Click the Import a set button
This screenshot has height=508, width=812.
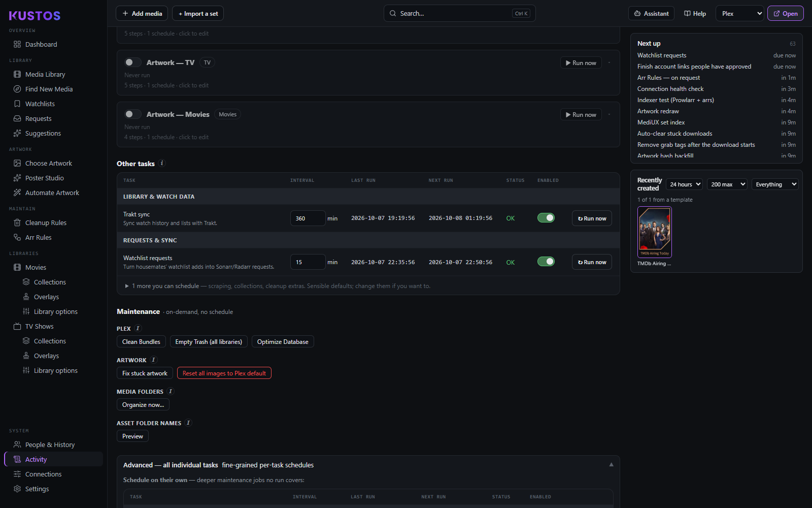point(198,14)
